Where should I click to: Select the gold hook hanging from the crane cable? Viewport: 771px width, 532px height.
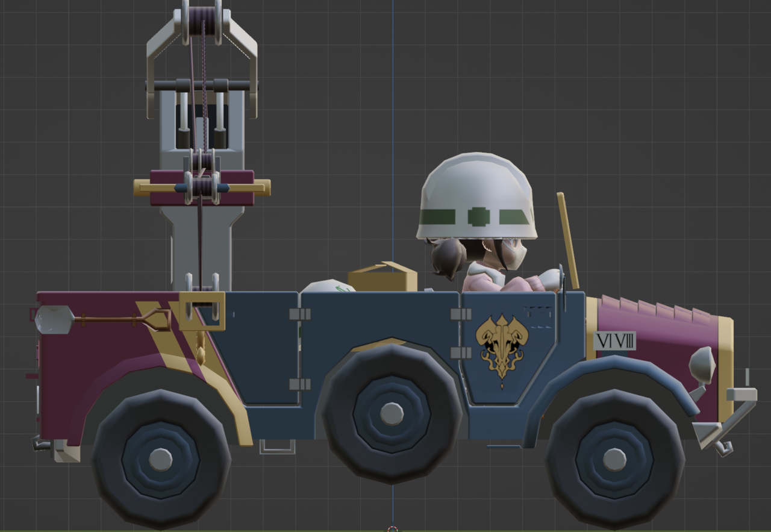[x=201, y=349]
